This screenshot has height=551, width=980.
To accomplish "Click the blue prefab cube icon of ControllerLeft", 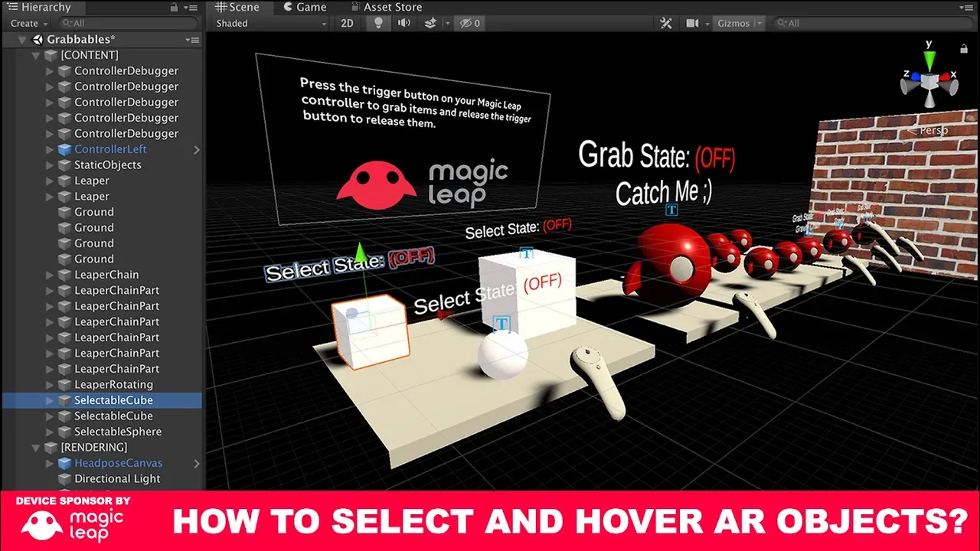I will click(x=64, y=149).
